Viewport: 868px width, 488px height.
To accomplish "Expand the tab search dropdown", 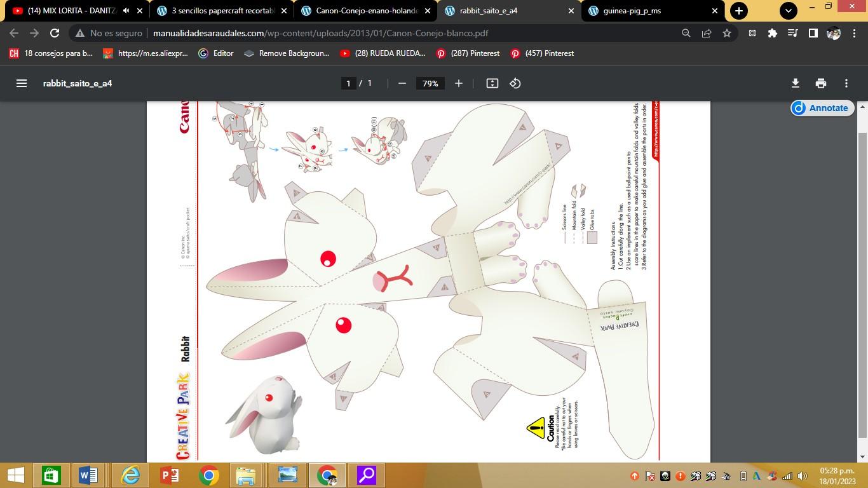I will click(x=788, y=11).
